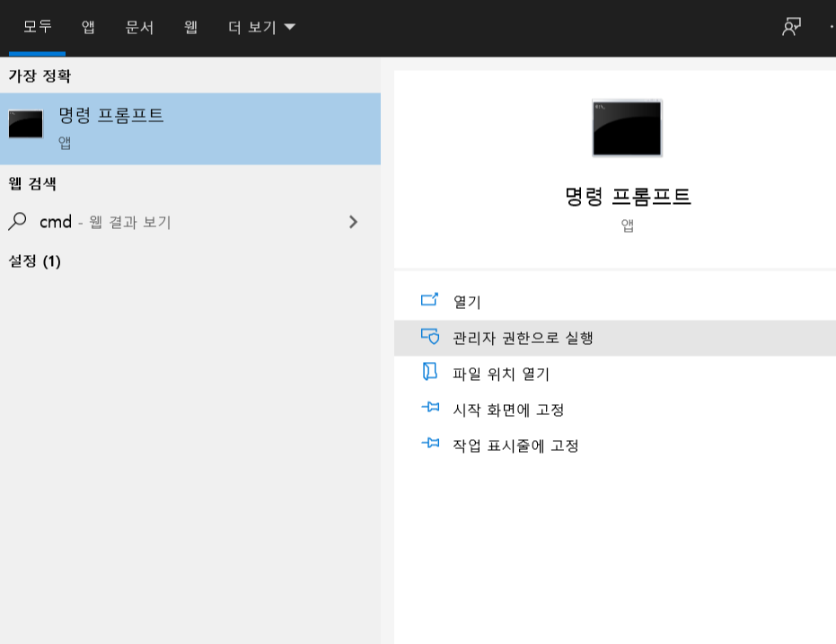This screenshot has width=836, height=644.
Task: Click the 명령 프롬프트 thumbnail icon in right panel
Action: 626,128
